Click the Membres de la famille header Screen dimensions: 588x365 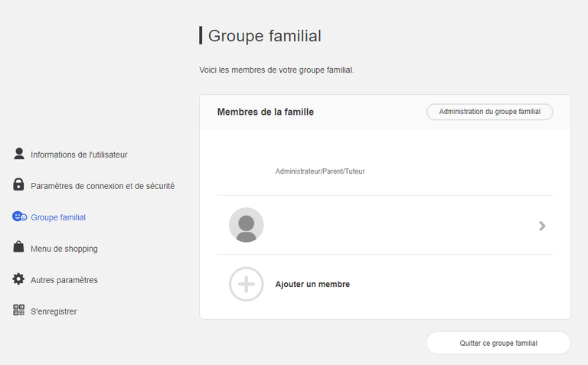click(266, 112)
